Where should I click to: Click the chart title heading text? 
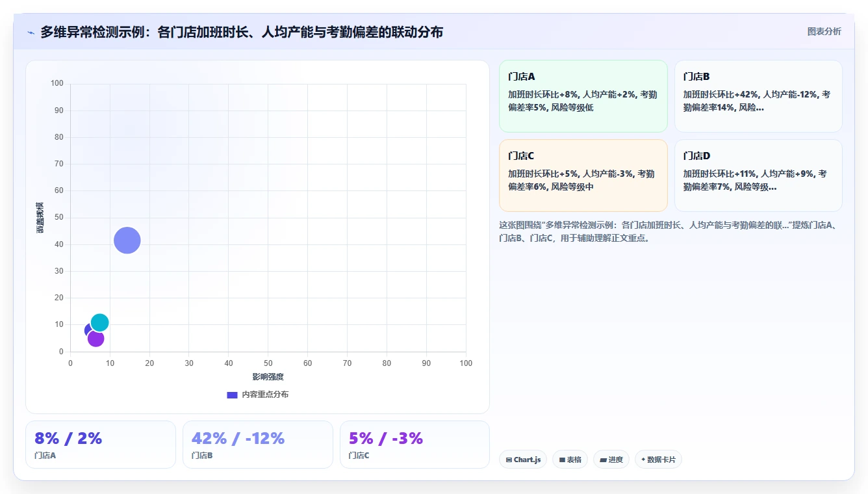(242, 32)
